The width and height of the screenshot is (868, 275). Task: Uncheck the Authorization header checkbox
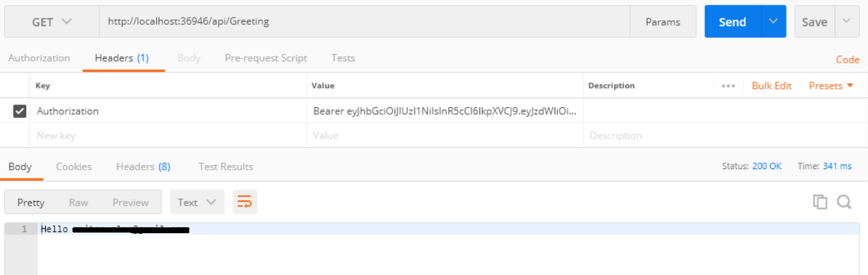[20, 111]
